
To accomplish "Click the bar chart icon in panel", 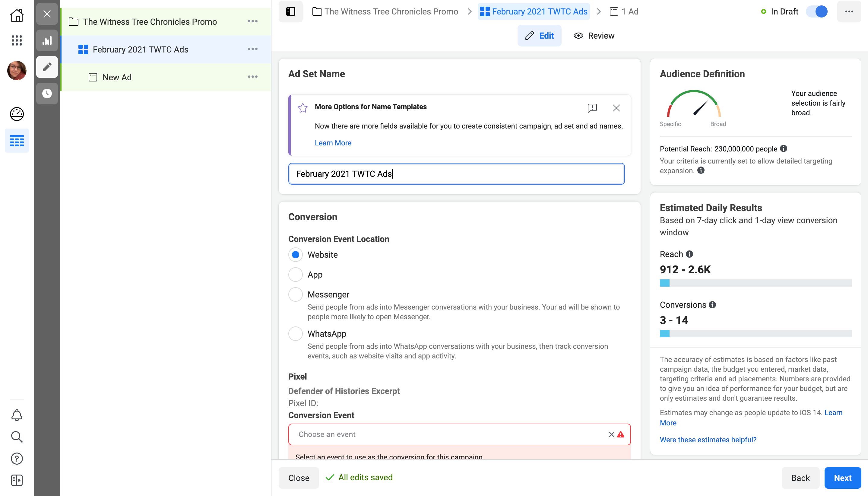I will point(47,41).
